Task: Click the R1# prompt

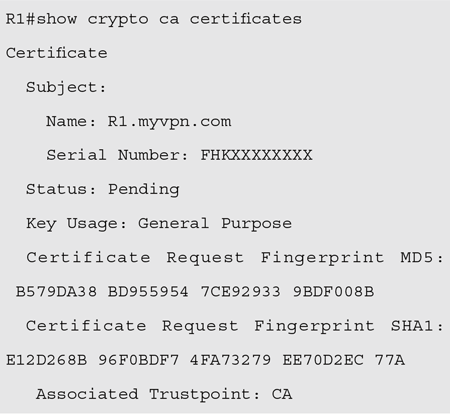Action: point(21,19)
